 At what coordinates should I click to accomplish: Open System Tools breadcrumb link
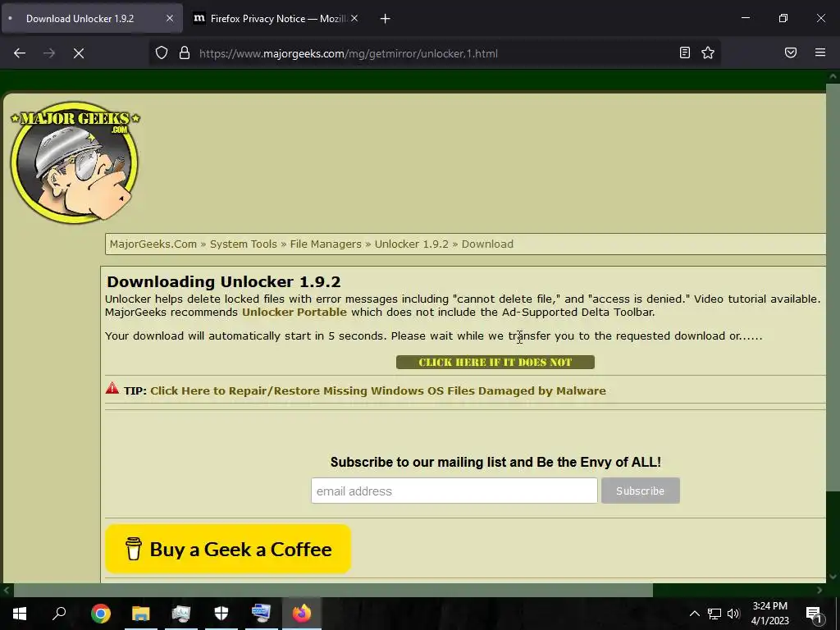[243, 244]
